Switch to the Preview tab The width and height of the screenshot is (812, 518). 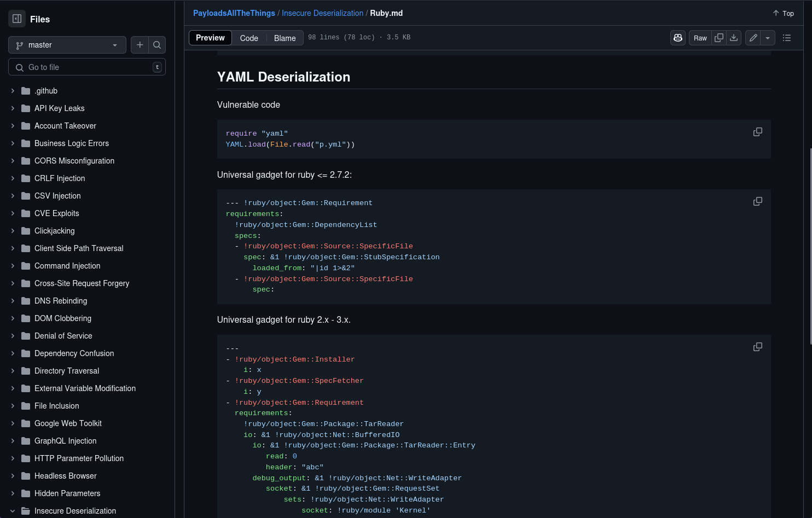coord(210,38)
